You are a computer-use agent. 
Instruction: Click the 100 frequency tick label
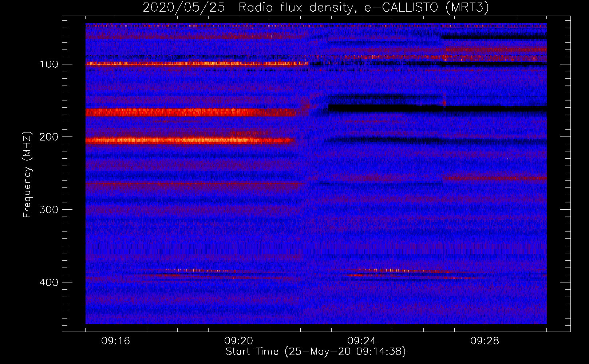pos(49,64)
